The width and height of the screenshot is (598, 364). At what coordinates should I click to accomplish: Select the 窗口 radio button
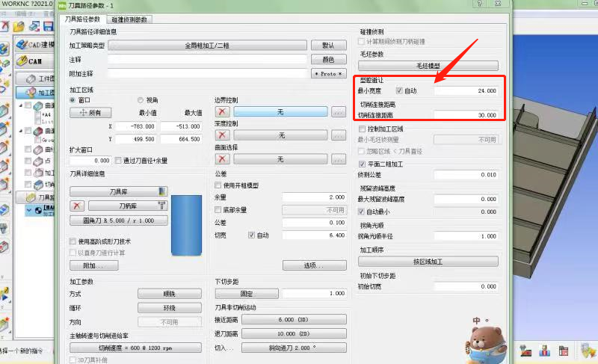click(73, 100)
